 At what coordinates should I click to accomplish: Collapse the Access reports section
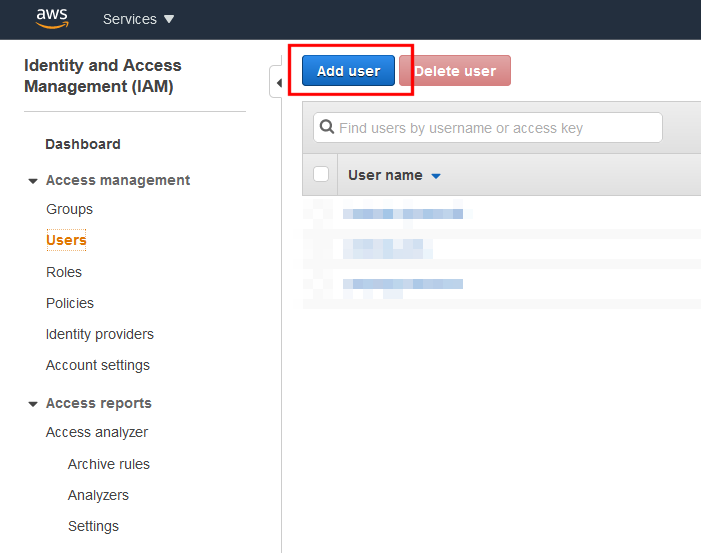coord(33,404)
